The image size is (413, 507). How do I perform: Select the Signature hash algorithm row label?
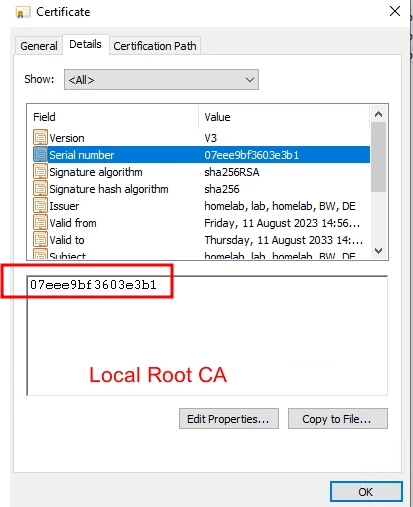[x=109, y=189]
